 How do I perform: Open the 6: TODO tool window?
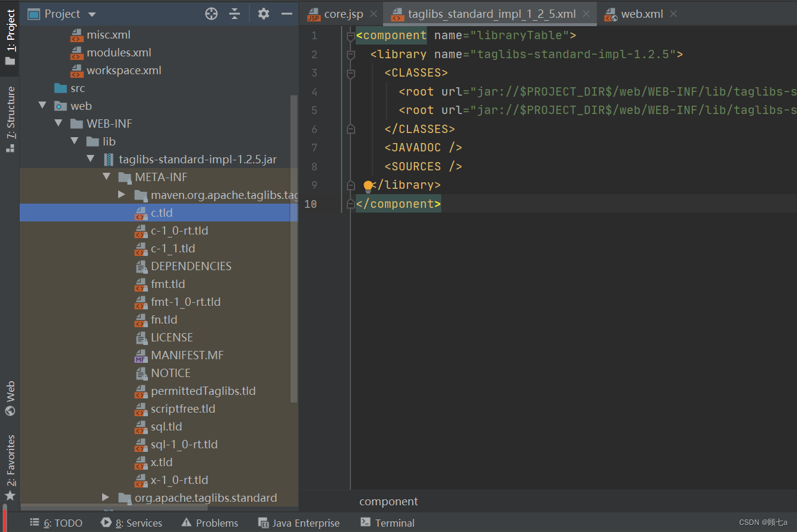[x=56, y=523]
